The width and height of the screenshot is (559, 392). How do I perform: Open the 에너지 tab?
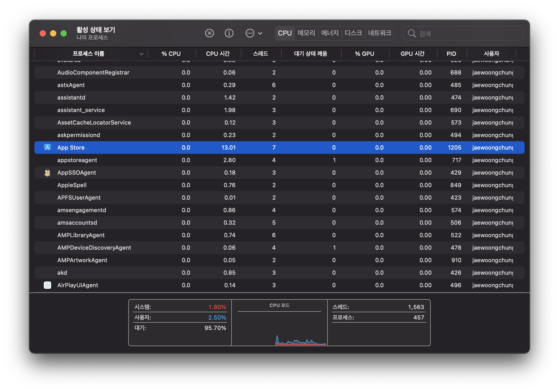330,33
